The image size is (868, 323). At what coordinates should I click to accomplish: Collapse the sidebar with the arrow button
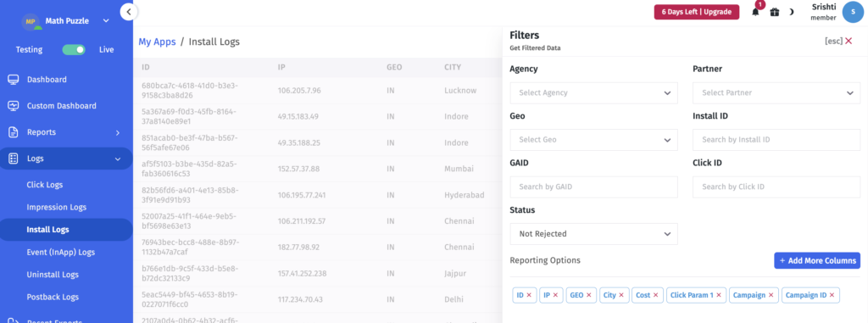point(129,12)
